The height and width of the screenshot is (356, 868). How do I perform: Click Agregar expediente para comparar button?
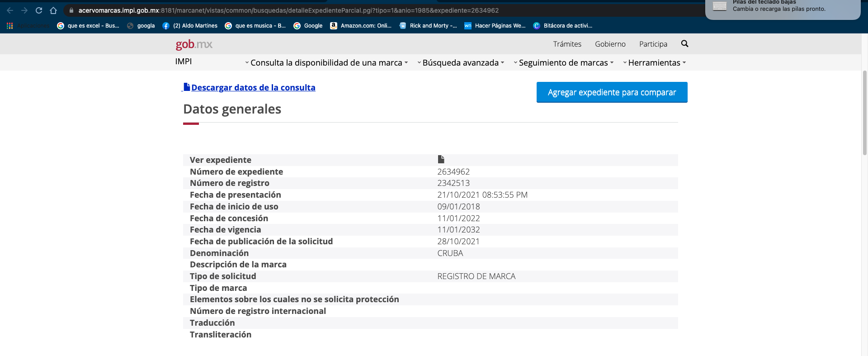click(612, 92)
